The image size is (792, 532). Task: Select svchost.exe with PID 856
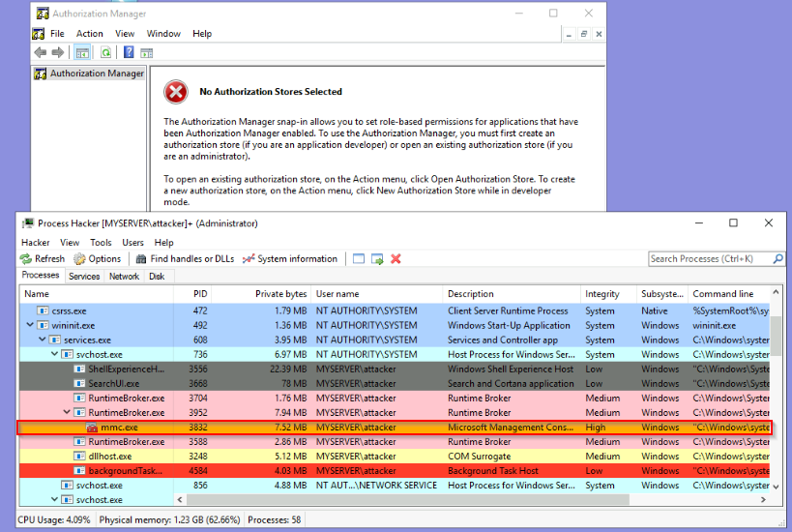[395, 485]
